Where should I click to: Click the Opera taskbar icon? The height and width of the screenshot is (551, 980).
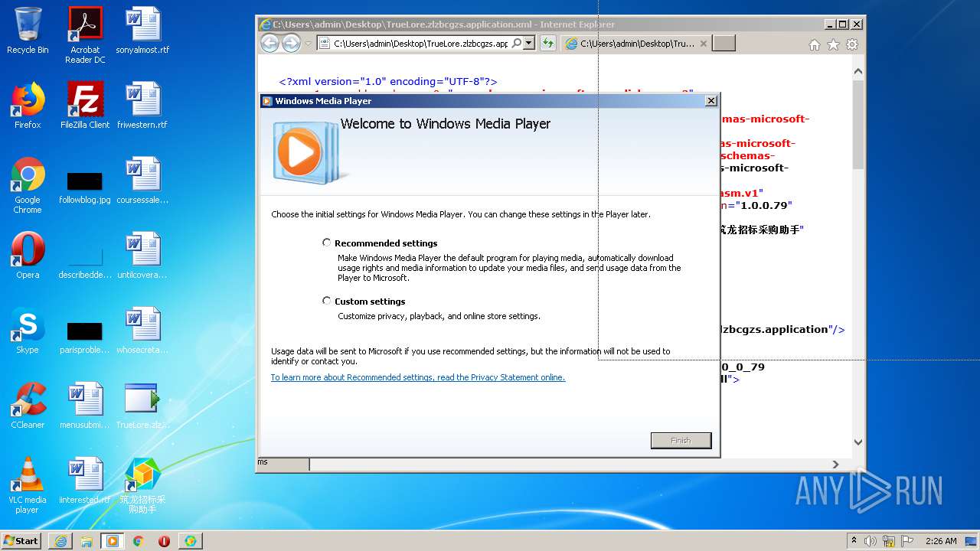coord(164,541)
